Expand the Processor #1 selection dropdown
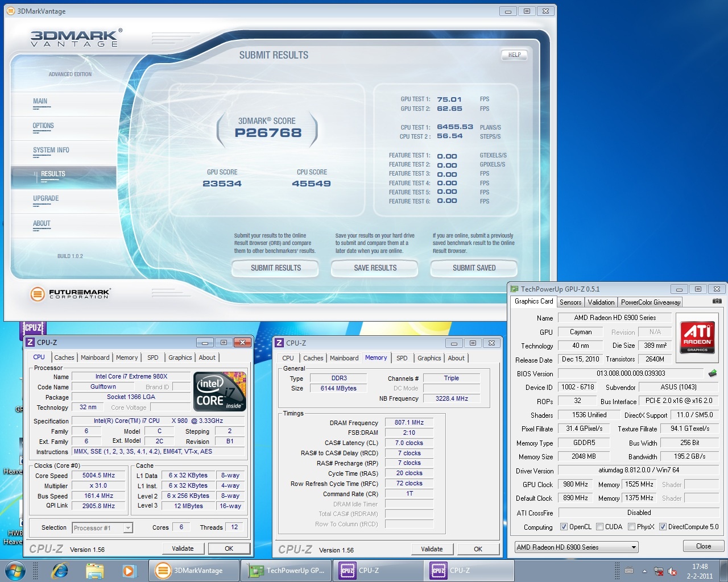Image resolution: width=728 pixels, height=582 pixels. coord(128,528)
